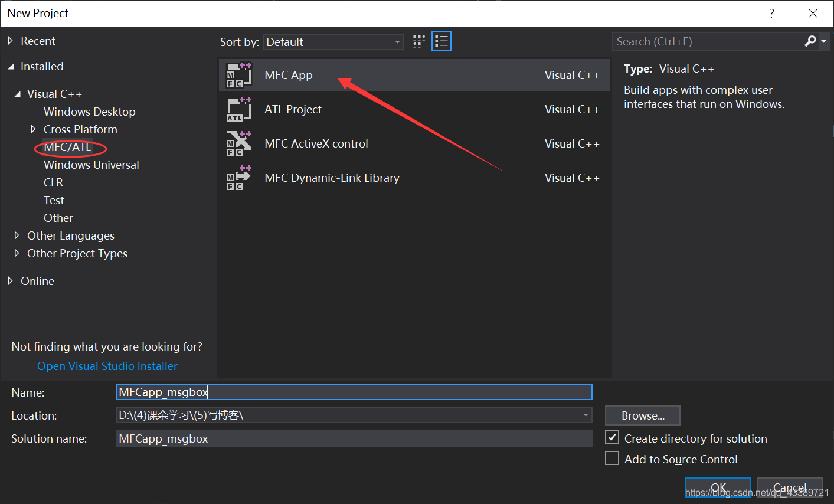The image size is (834, 504).
Task: Select MFC/ATL category
Action: [67, 147]
